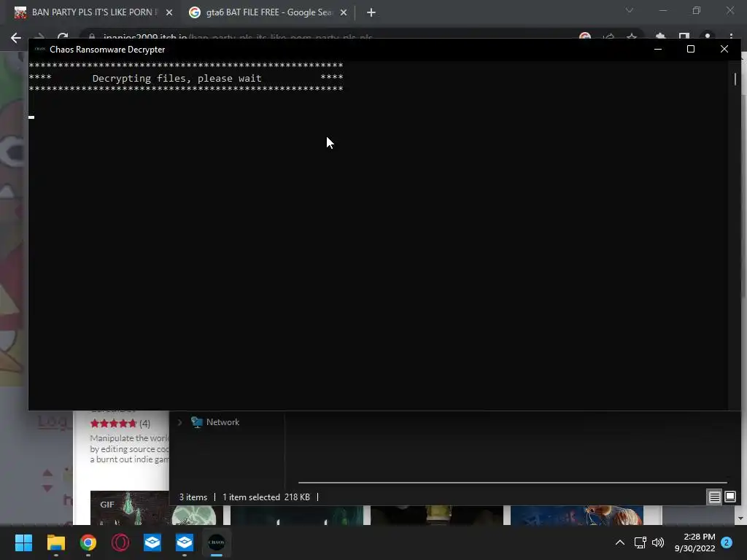
Task: Open the first blue box app on the taskbar
Action: coord(152,542)
